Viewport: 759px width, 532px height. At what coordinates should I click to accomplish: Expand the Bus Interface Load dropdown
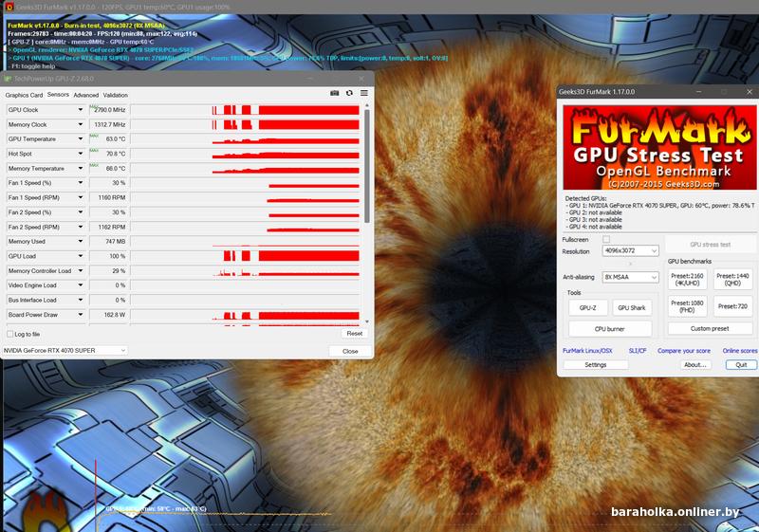(x=81, y=300)
